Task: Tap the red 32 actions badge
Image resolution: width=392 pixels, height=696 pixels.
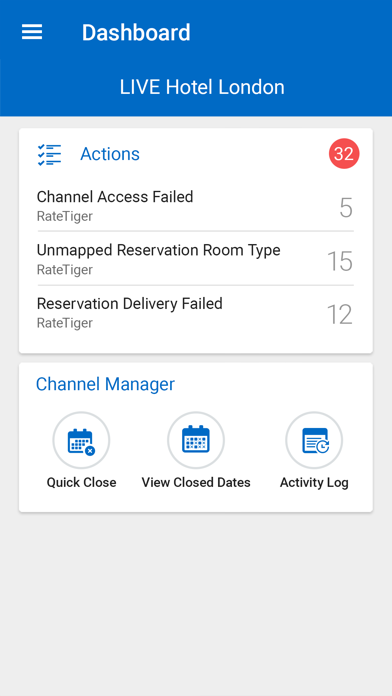Action: (344, 154)
